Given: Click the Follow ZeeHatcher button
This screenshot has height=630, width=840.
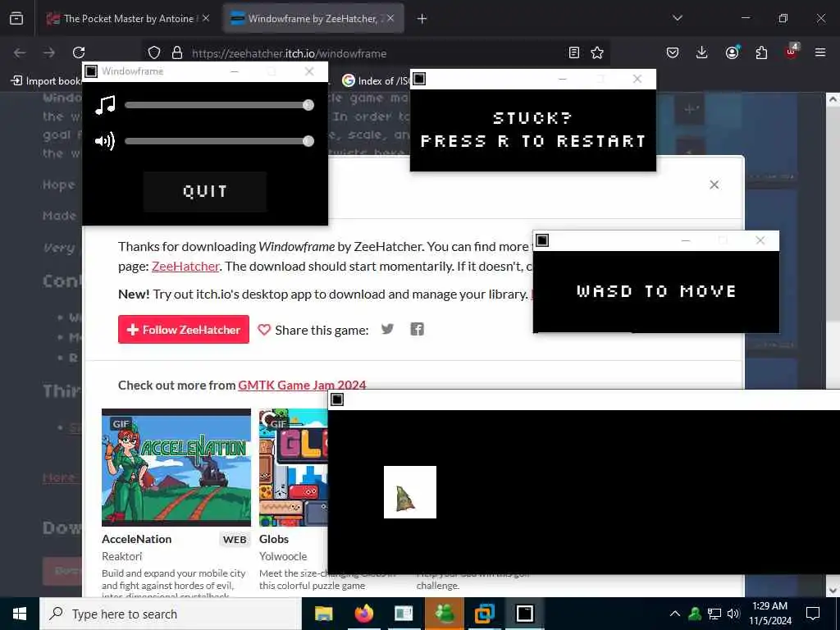Looking at the screenshot, I should tap(184, 330).
